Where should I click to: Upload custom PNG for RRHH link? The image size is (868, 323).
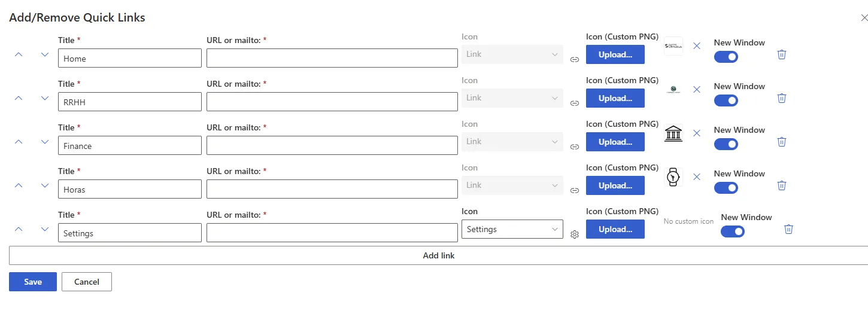pos(615,98)
